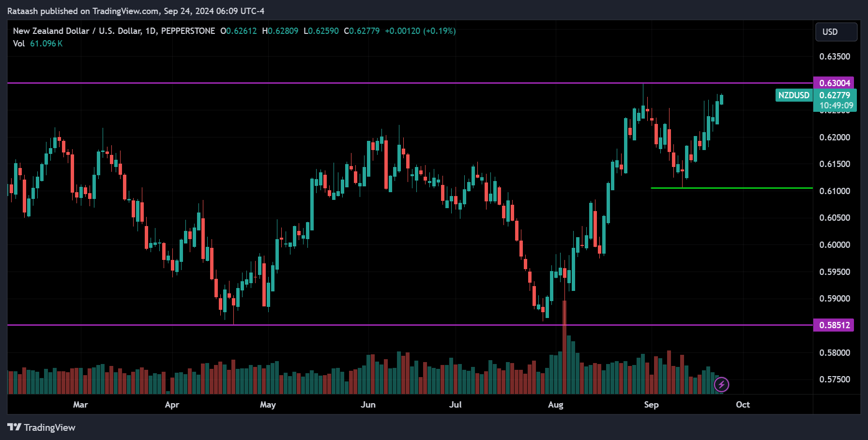Click the Rataash published on TradingView.com header
The height and width of the screenshot is (440, 868).
click(136, 11)
